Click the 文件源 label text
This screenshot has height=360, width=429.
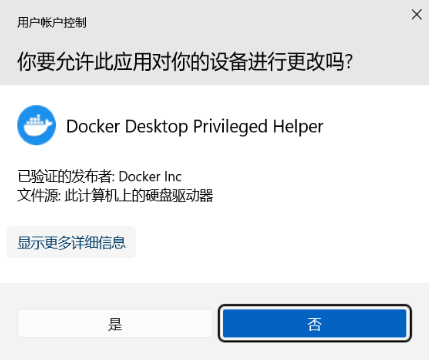(x=37, y=195)
